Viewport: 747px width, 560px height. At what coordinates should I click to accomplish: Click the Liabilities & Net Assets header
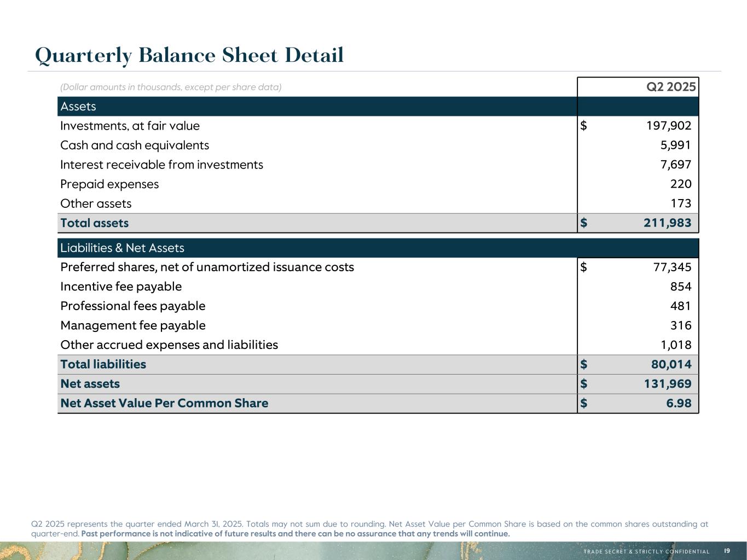pos(122,248)
